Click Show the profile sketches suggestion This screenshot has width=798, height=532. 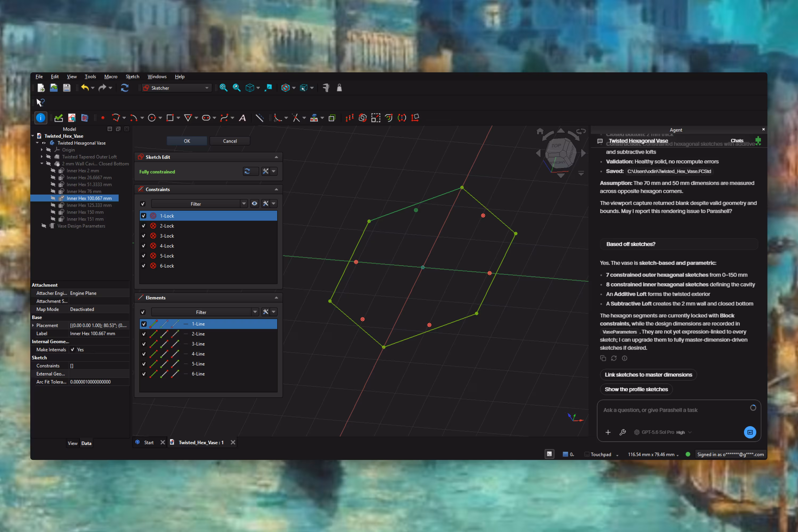pos(636,389)
